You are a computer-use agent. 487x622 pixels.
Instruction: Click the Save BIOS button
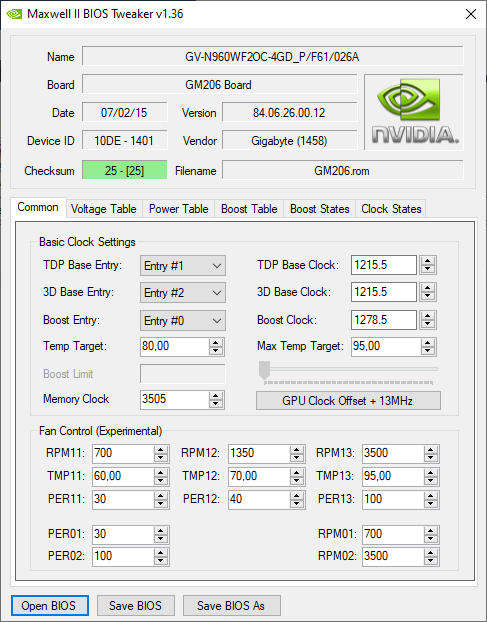tap(136, 605)
